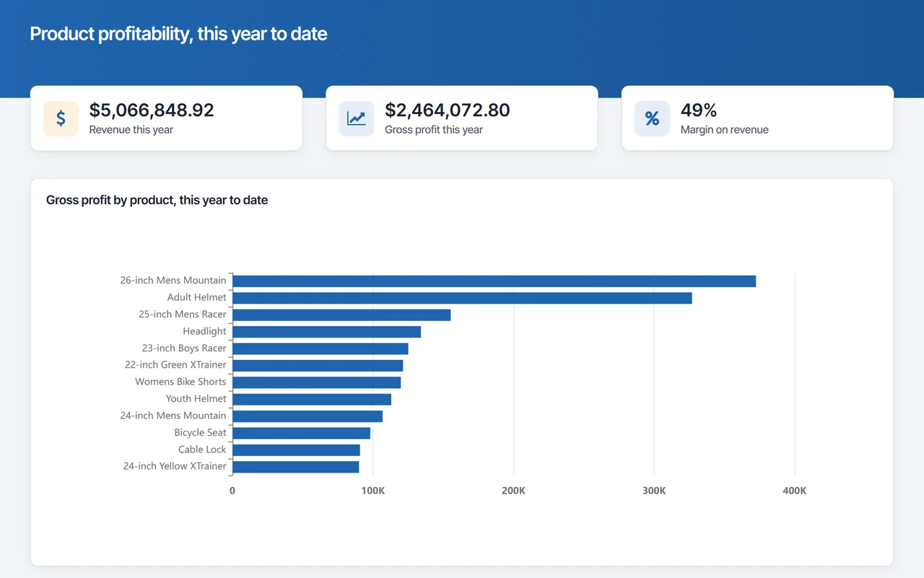924x578 pixels.
Task: Click the "Bicycle Seat" axis label
Action: coord(201,433)
